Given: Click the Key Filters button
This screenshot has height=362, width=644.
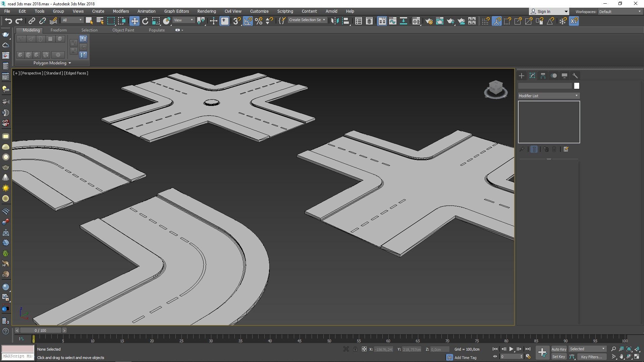Looking at the screenshot, I should (591, 357).
